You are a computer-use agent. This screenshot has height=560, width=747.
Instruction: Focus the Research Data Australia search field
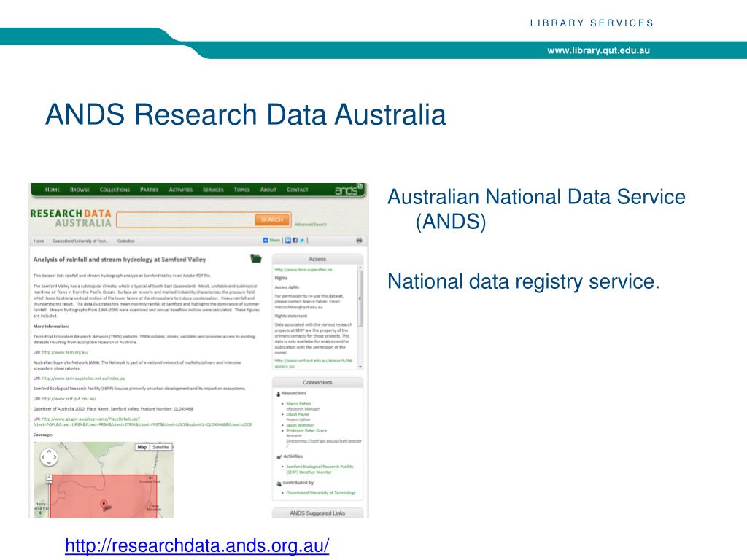(186, 219)
